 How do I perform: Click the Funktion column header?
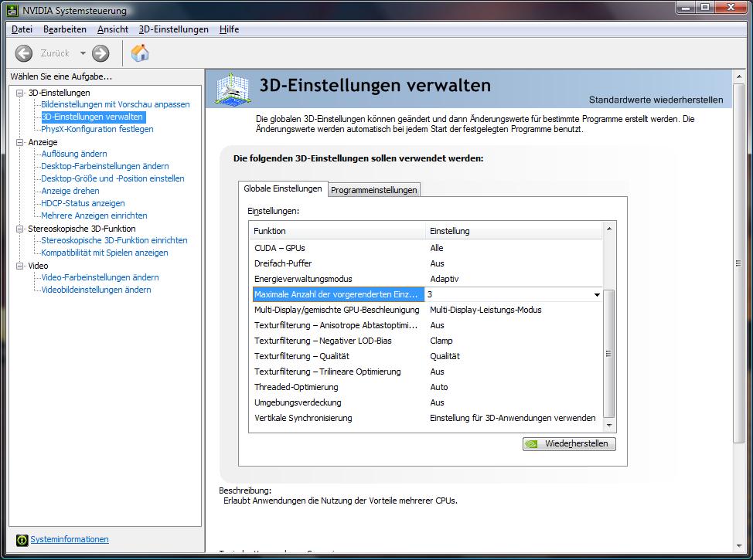tap(338, 231)
